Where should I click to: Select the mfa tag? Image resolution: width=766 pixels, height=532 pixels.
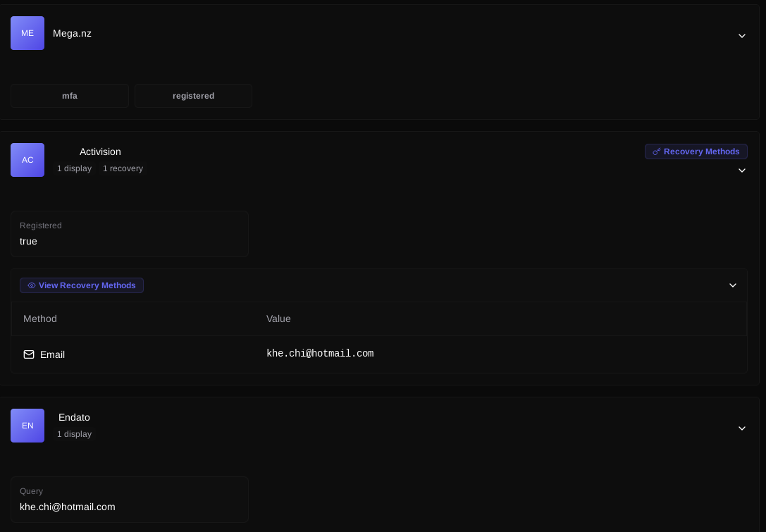pyautogui.click(x=69, y=96)
